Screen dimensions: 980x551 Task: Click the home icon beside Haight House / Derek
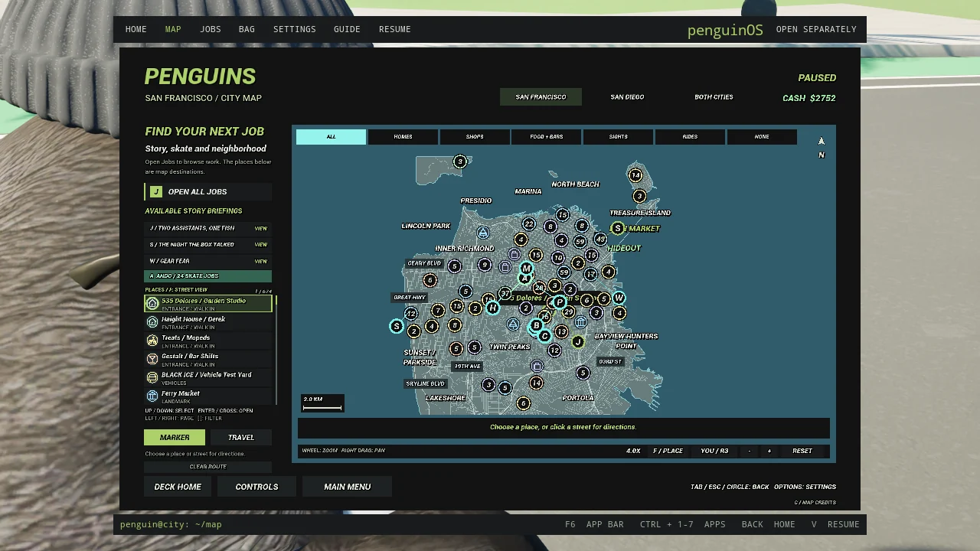pos(152,322)
